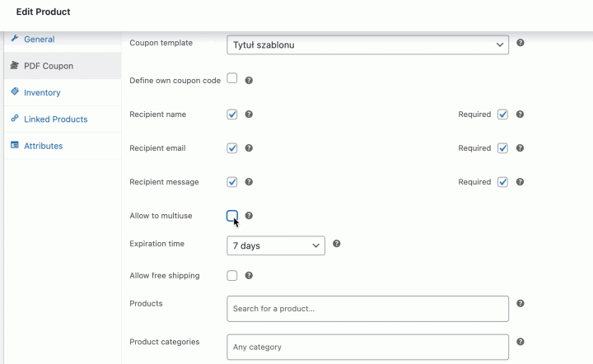Click the Coupon template label
Viewport: 593px width, 364px height.
pos(161,43)
